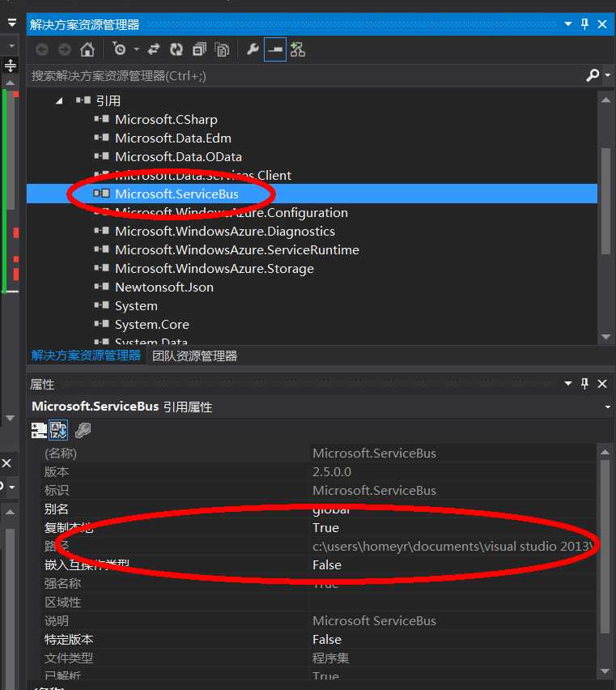Viewport: 616px width, 690px height.
Task: Open Property Pages wrench icon
Action: 83,430
